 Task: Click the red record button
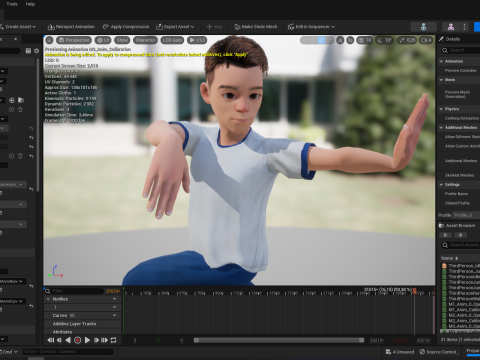pos(77,340)
